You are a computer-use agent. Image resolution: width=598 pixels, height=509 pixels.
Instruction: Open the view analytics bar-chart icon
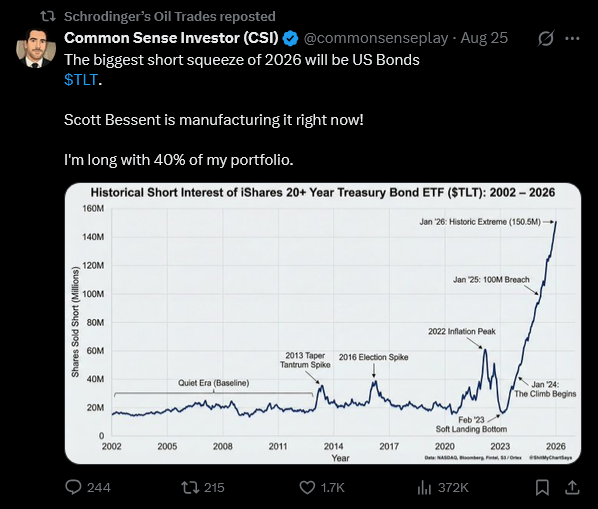coord(424,488)
